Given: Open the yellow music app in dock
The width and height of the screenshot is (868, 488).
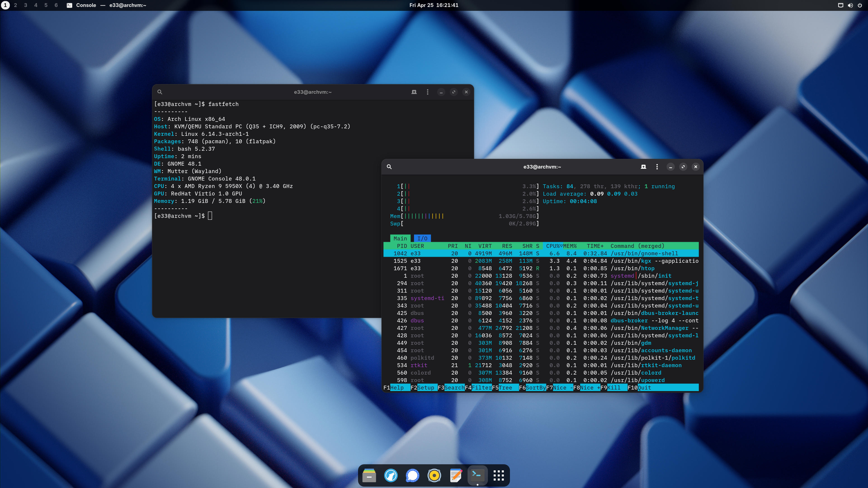Looking at the screenshot, I should click(434, 475).
